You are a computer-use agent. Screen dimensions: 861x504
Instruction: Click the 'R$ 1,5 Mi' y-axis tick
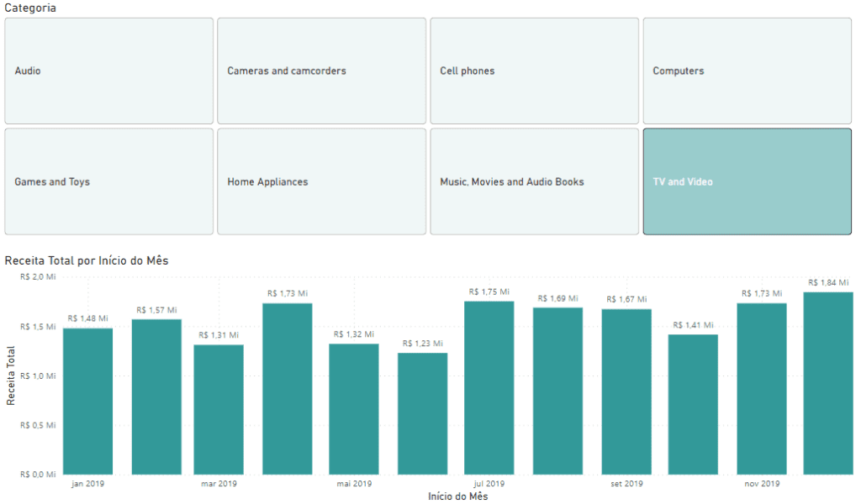point(38,327)
